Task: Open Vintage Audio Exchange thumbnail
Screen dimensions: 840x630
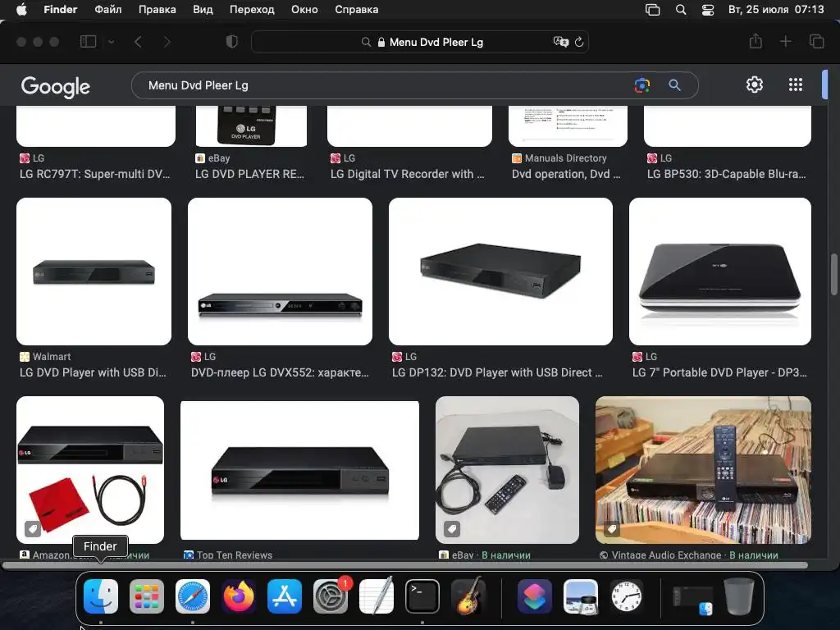Action: 703,470
